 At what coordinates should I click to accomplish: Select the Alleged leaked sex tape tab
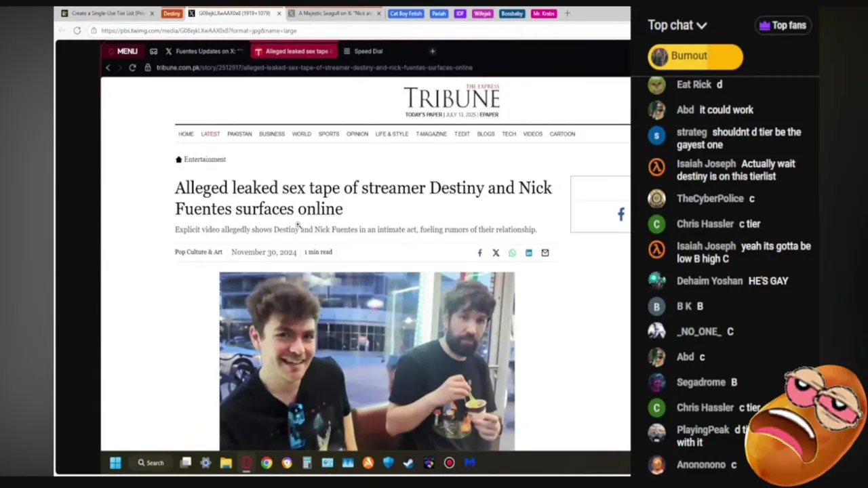(x=292, y=52)
